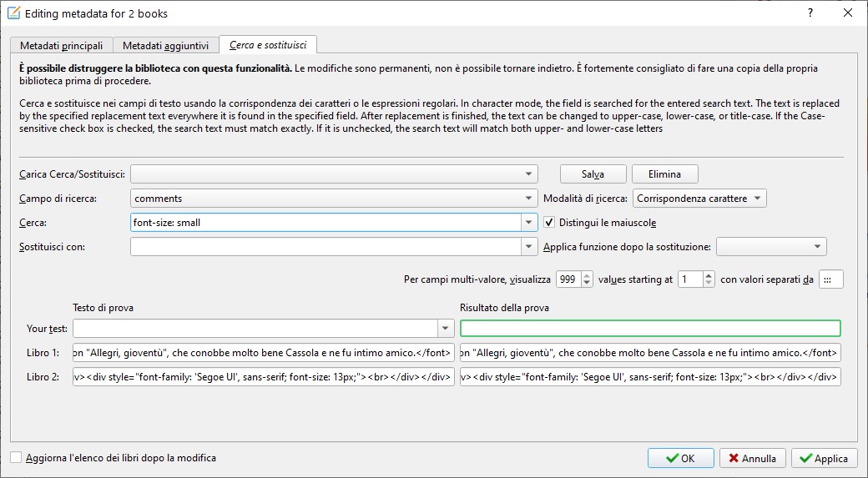Open the Metadati aggiuntivi tab

(x=166, y=45)
